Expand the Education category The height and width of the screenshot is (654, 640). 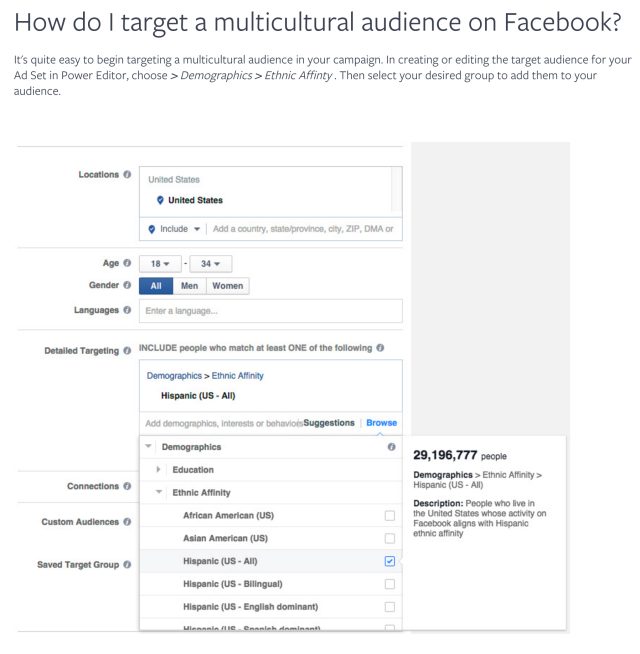point(158,469)
